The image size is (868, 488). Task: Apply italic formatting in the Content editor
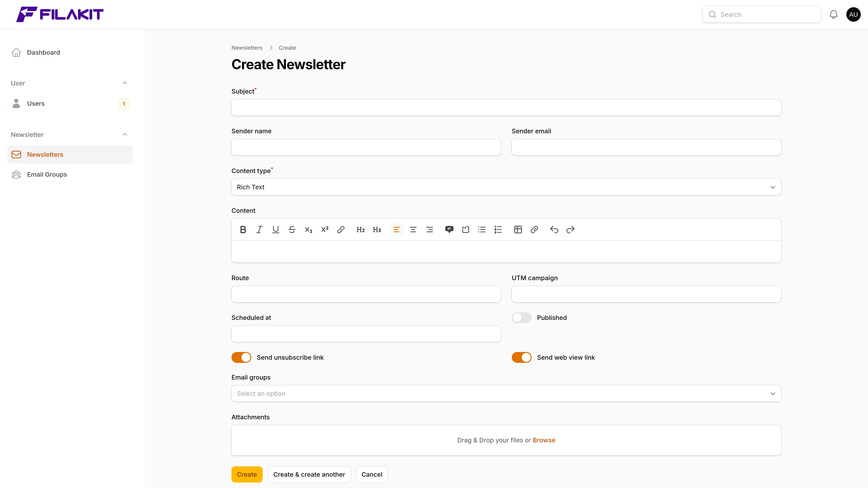[x=259, y=230]
